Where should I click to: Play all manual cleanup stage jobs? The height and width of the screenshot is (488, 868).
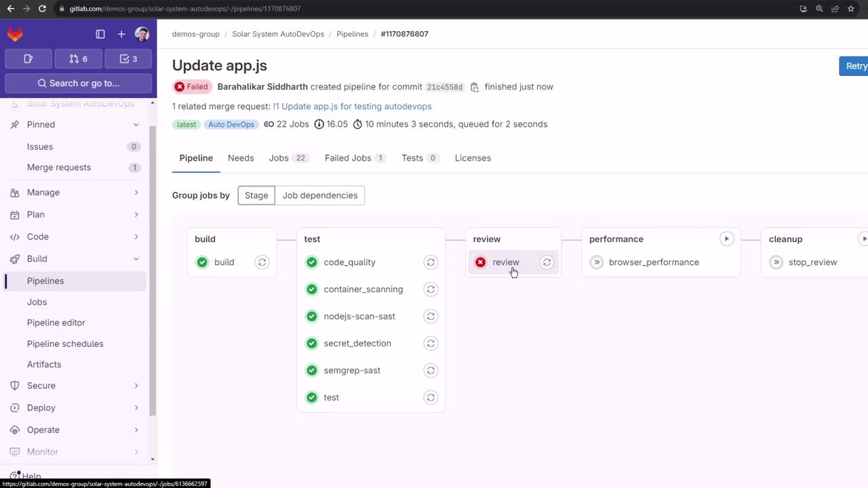point(863,239)
